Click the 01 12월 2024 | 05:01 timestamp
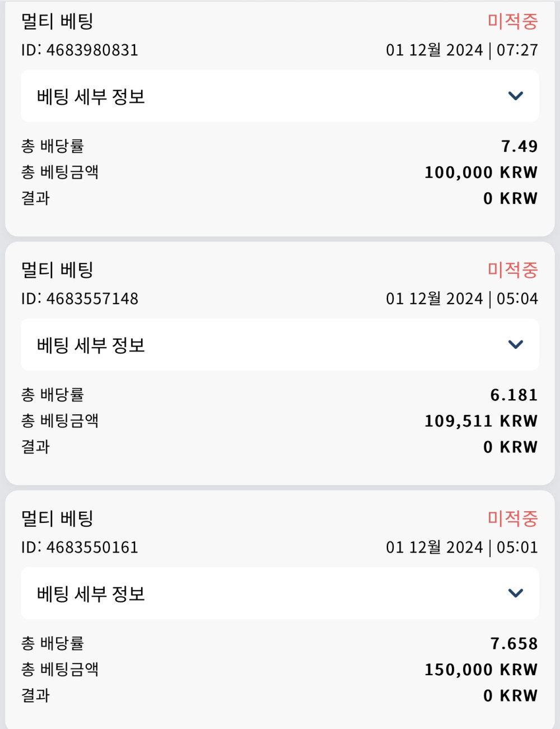This screenshot has height=729, width=560. tap(461, 548)
